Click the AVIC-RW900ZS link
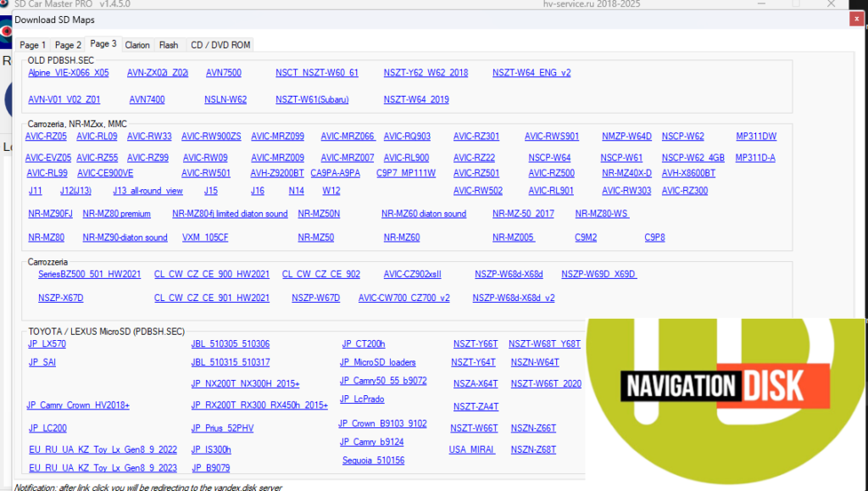Image resolution: width=868 pixels, height=491 pixels. pos(211,137)
